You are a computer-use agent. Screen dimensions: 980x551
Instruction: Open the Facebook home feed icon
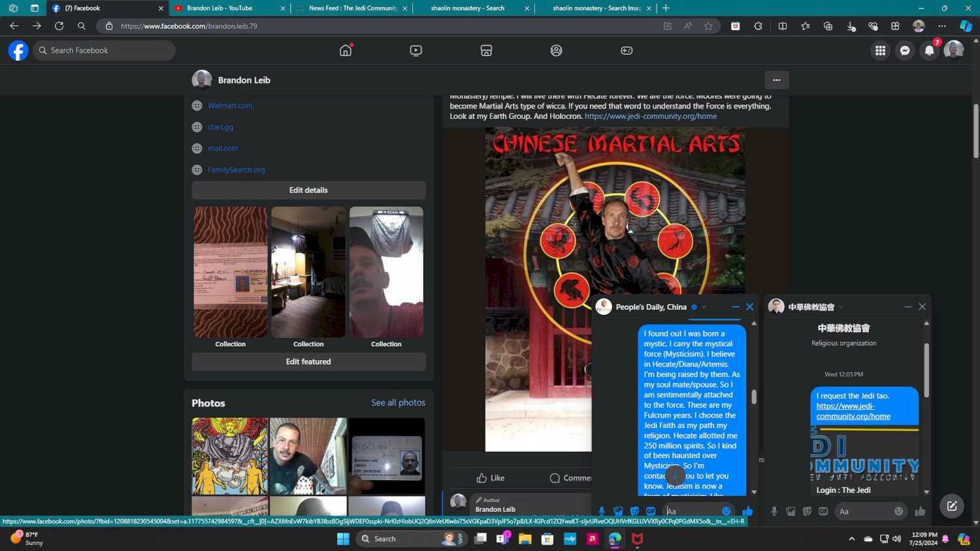346,50
